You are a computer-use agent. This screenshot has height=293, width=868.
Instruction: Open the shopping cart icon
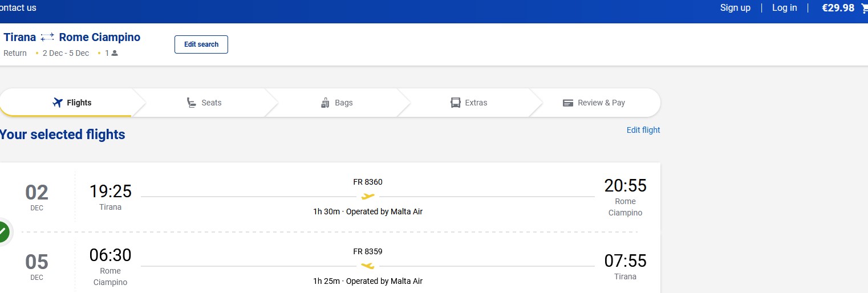tap(864, 8)
